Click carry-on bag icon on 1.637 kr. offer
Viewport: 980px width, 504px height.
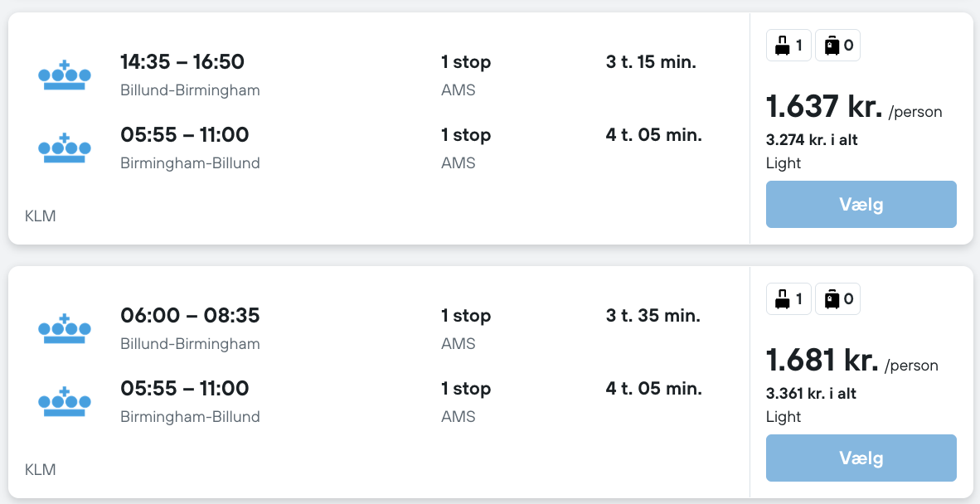point(782,46)
